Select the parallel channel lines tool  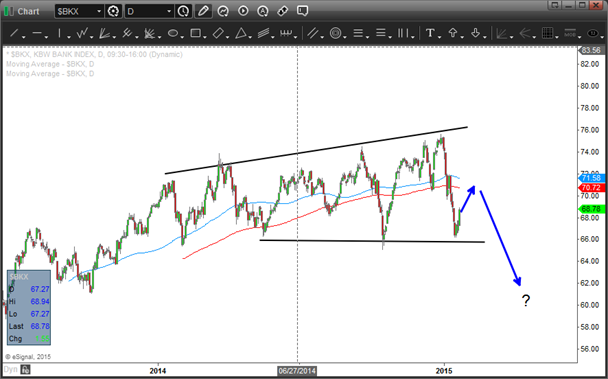point(312,33)
